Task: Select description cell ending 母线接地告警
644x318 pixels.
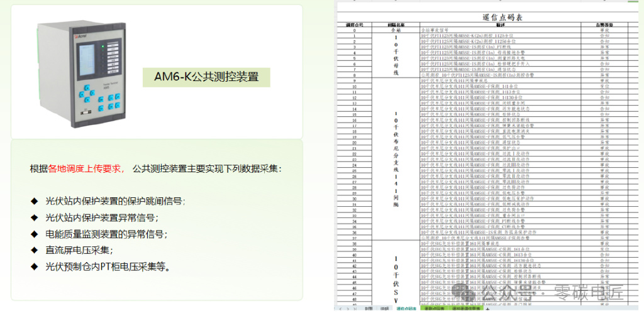Action: 500,53
